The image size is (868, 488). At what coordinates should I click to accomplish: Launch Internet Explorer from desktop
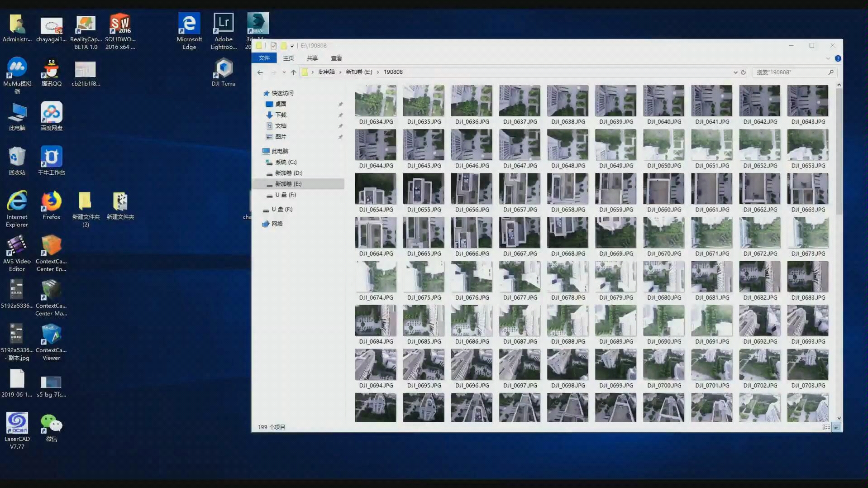[x=17, y=209]
